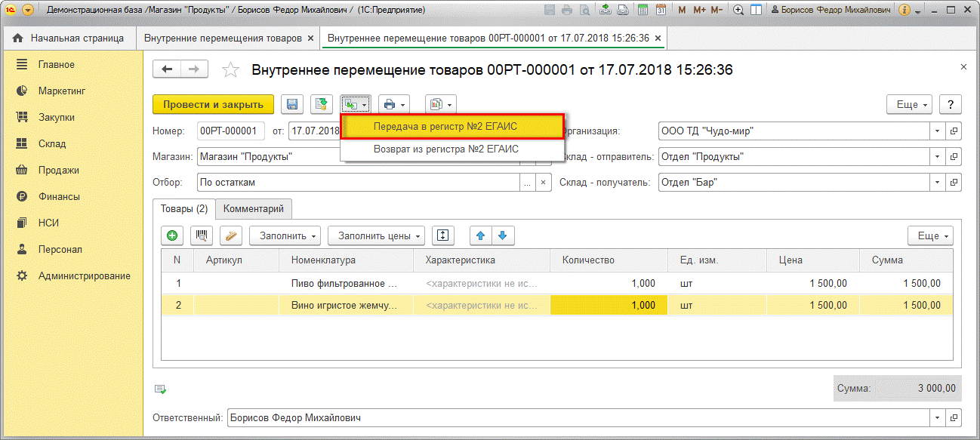Click the Провести и закрыть button

tap(213, 104)
